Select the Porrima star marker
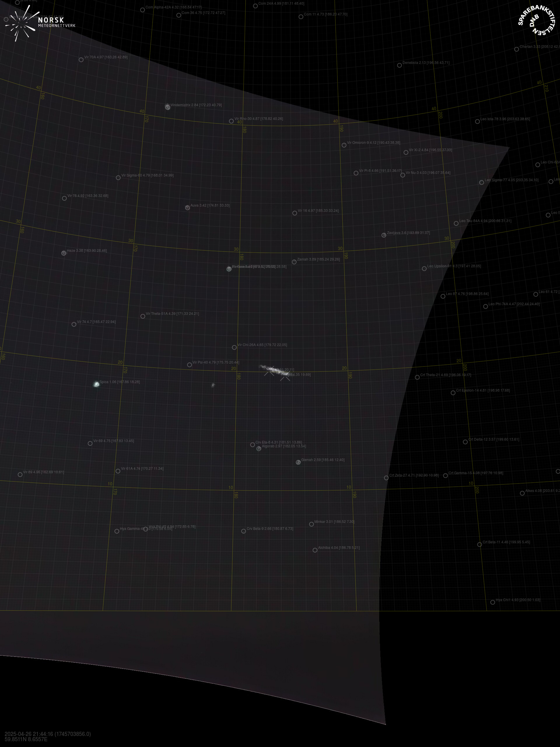Viewport: 560px width, 747px height. point(229,269)
